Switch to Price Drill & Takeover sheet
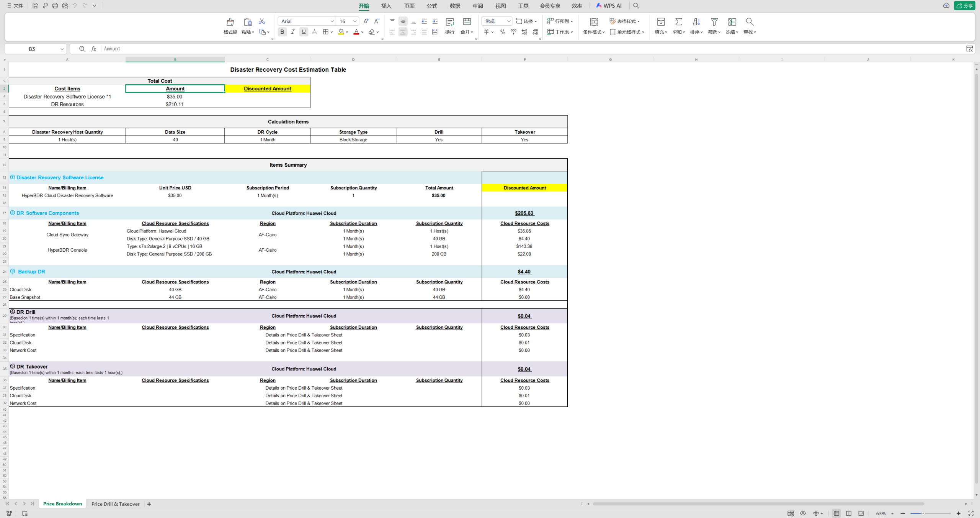This screenshot has height=518, width=980. click(116, 504)
